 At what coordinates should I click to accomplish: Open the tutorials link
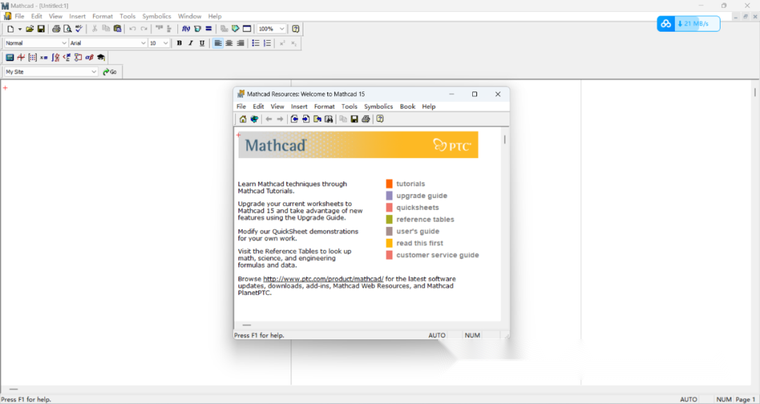[x=410, y=184]
